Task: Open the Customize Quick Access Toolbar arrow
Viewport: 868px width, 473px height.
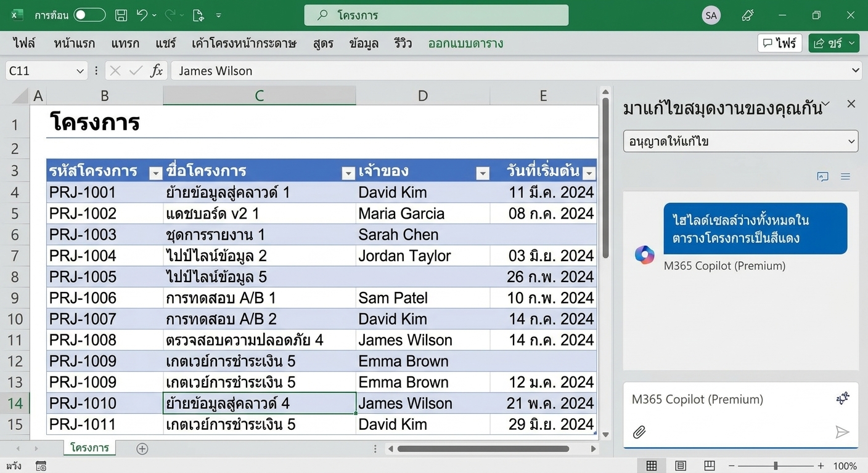Action: (219, 15)
